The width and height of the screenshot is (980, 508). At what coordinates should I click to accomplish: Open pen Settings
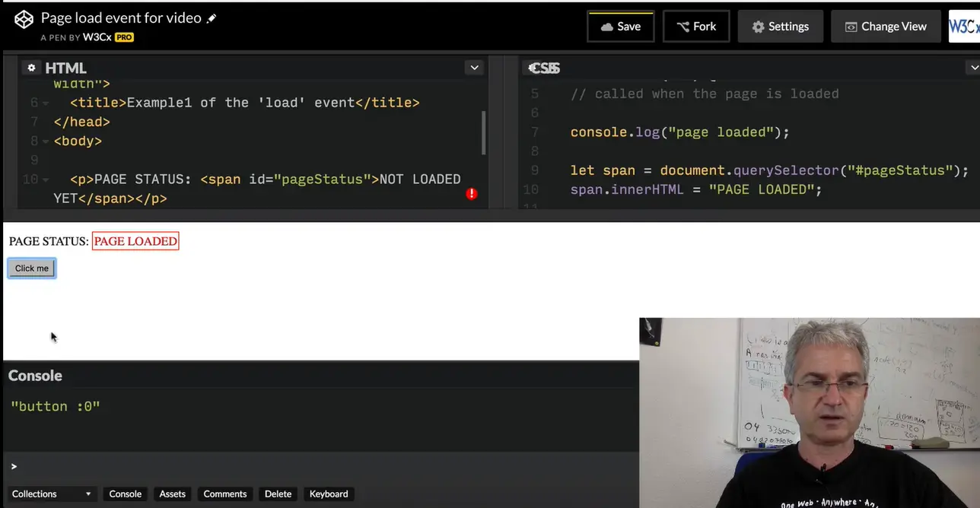click(x=780, y=26)
